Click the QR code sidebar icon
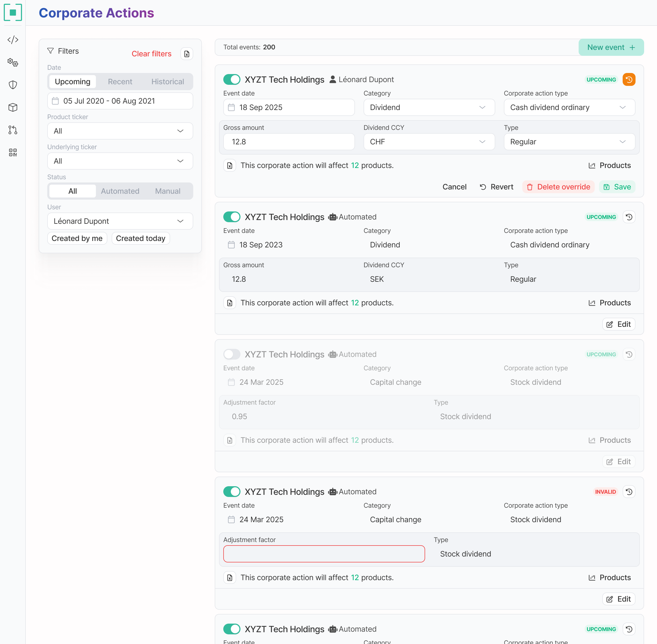 coord(13,152)
